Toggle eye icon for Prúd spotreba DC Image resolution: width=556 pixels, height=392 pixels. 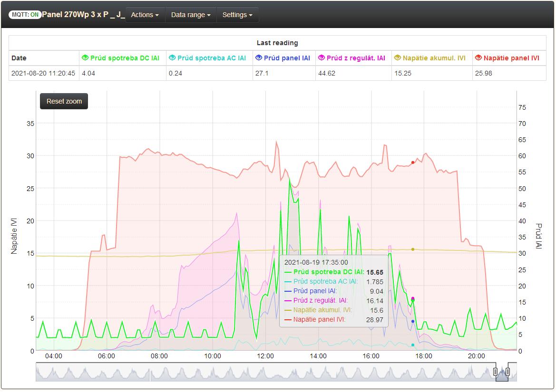click(85, 58)
